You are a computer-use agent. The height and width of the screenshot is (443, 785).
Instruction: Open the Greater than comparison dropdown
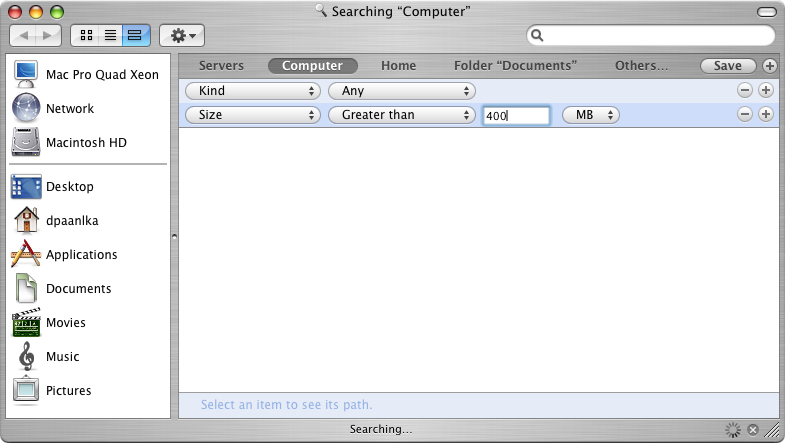[x=402, y=115]
